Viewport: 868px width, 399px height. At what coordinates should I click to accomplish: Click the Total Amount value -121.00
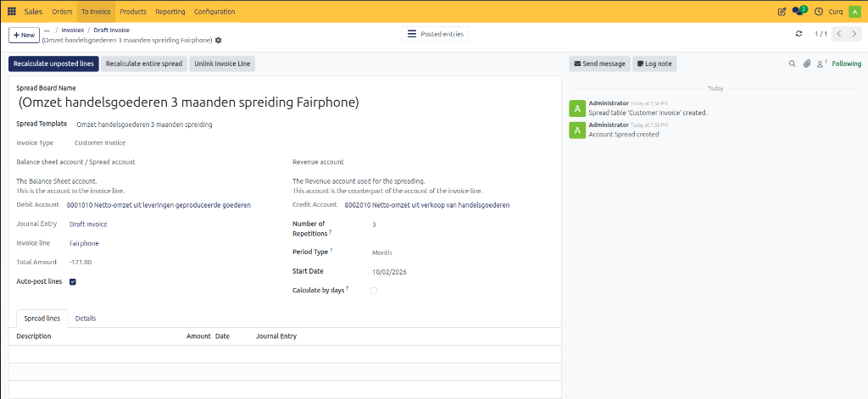[81, 263]
